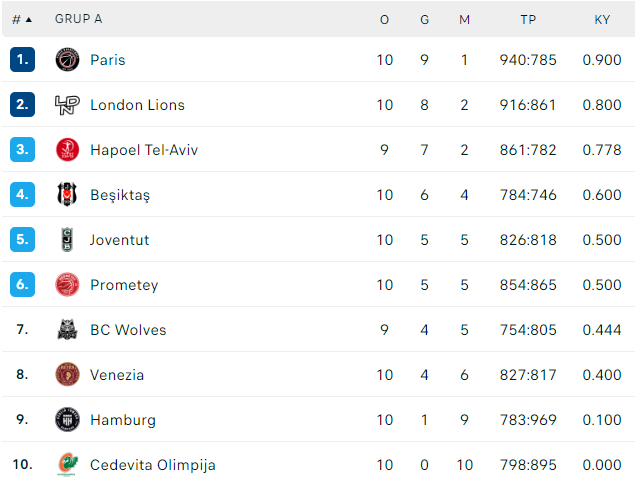Click the light blue rank 6 badge
Viewport: 635px width, 485px height.
[x=22, y=285]
